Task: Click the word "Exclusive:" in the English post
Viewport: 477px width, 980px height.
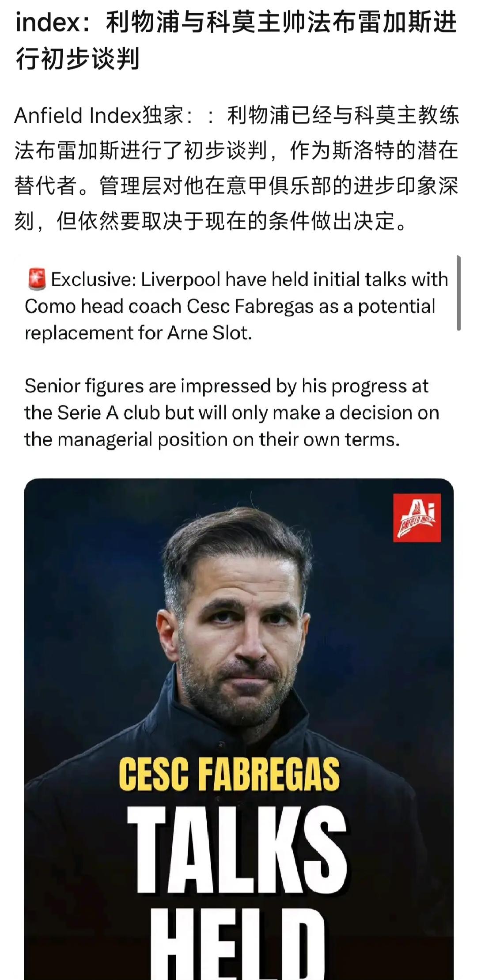Action: [x=94, y=280]
